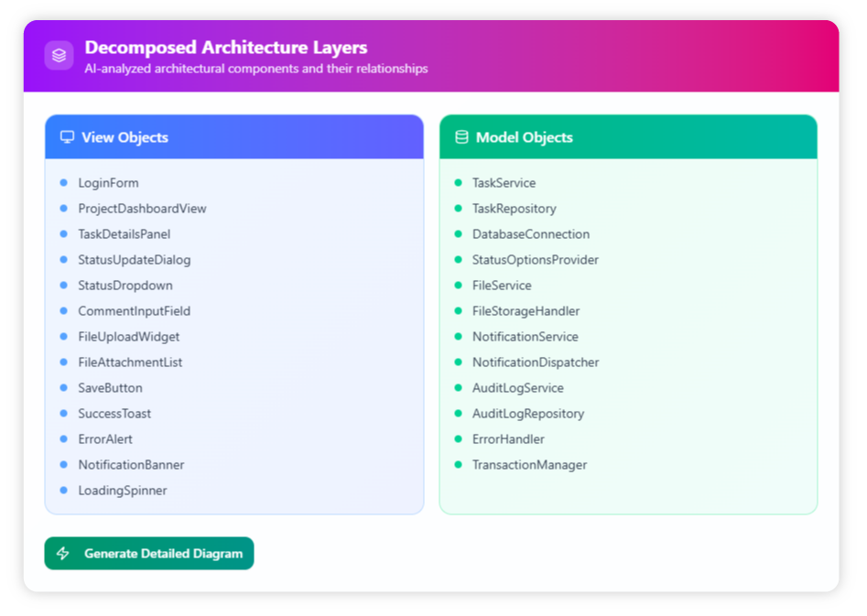Viewport: 867px width, 616px height.
Task: Click the database icon beside Model Objects
Action: click(461, 137)
